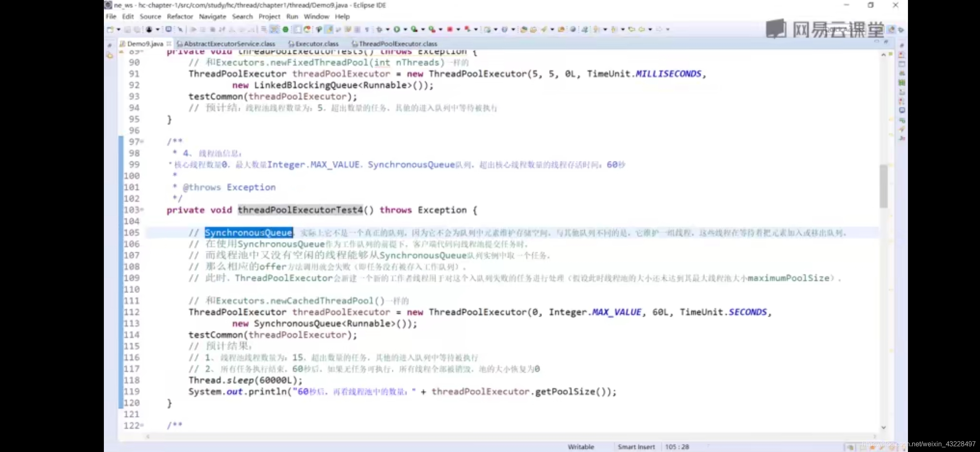Close the Demo9.java tab
Viewport: 980px width, 452px height.
pos(169,44)
